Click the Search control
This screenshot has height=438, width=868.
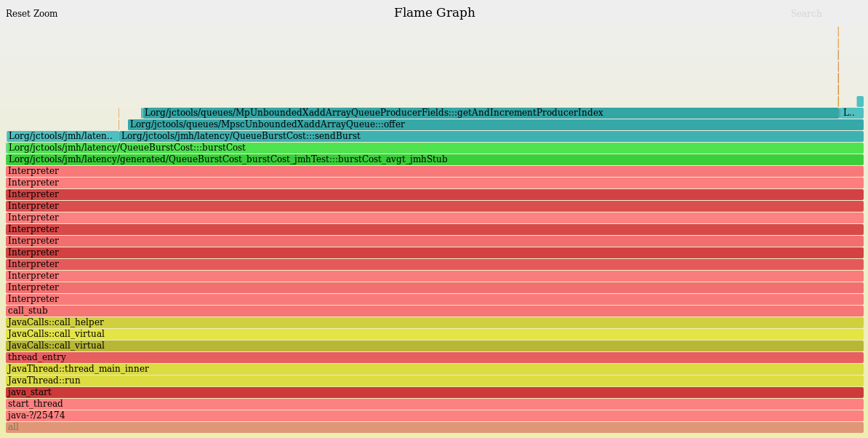tap(805, 13)
